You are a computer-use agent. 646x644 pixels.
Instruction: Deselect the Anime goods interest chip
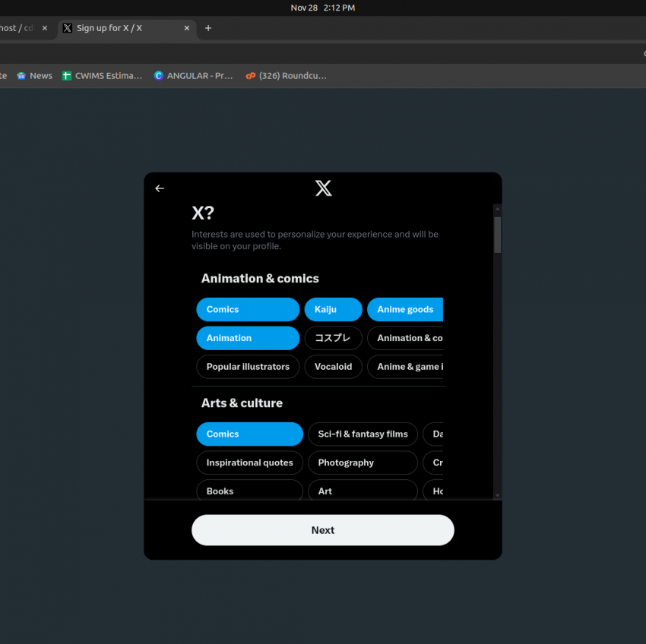tap(405, 309)
